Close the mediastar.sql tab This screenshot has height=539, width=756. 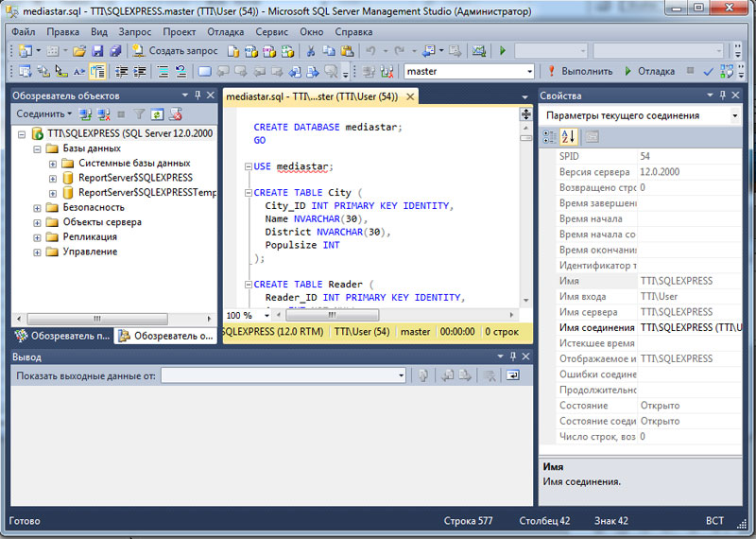point(410,96)
